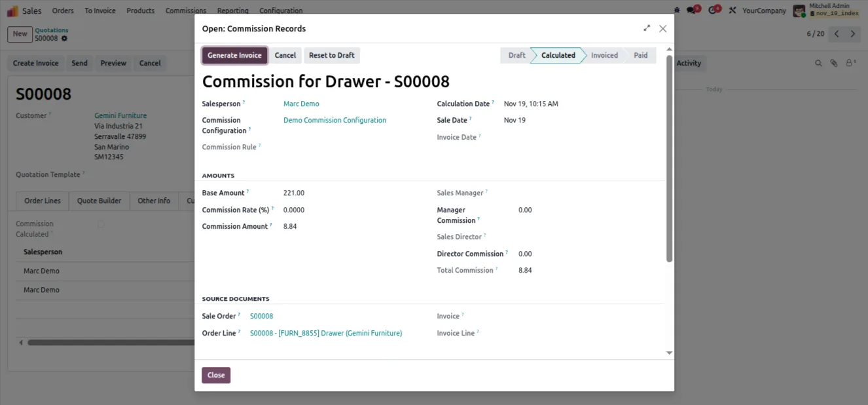The image size is (868, 405).
Task: Open Demo Commission Configuration link
Action: click(x=335, y=120)
